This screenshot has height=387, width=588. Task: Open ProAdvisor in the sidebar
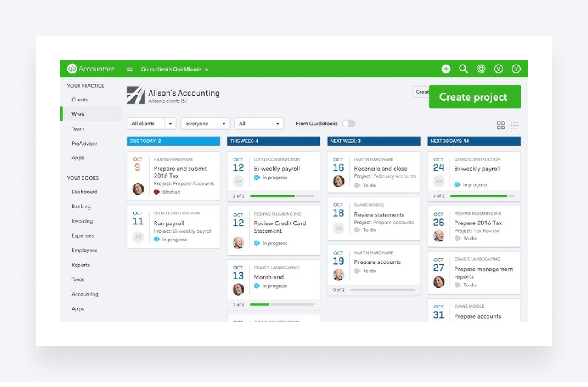[x=84, y=143]
